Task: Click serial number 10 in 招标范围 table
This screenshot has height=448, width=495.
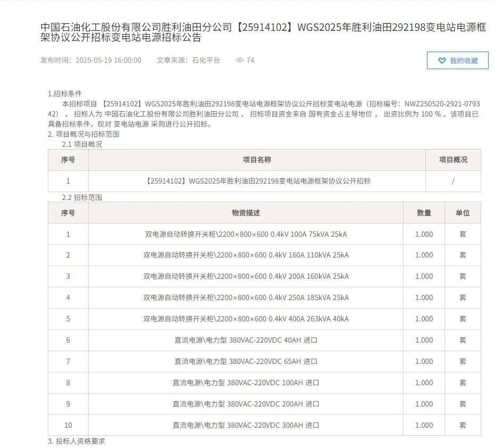Action: coord(68,425)
